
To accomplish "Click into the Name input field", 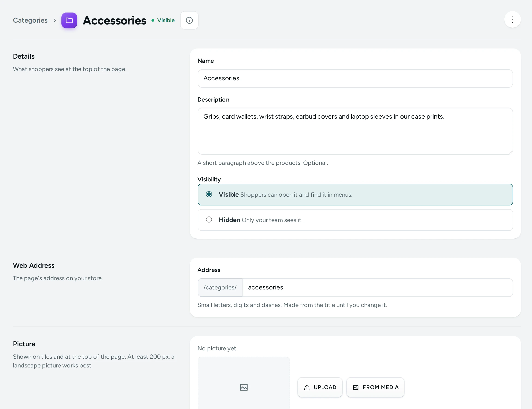I will 355,78.
